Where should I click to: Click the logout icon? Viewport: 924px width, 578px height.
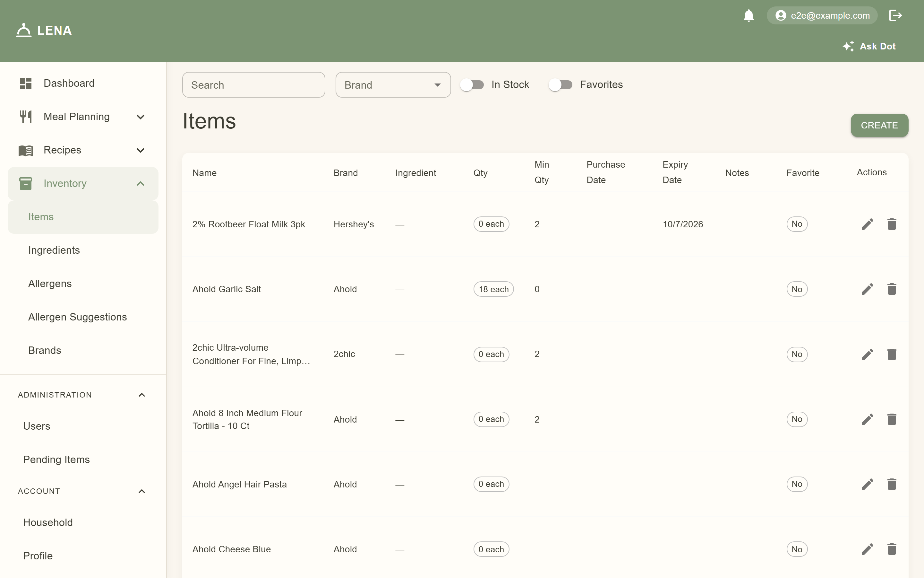pyautogui.click(x=895, y=16)
